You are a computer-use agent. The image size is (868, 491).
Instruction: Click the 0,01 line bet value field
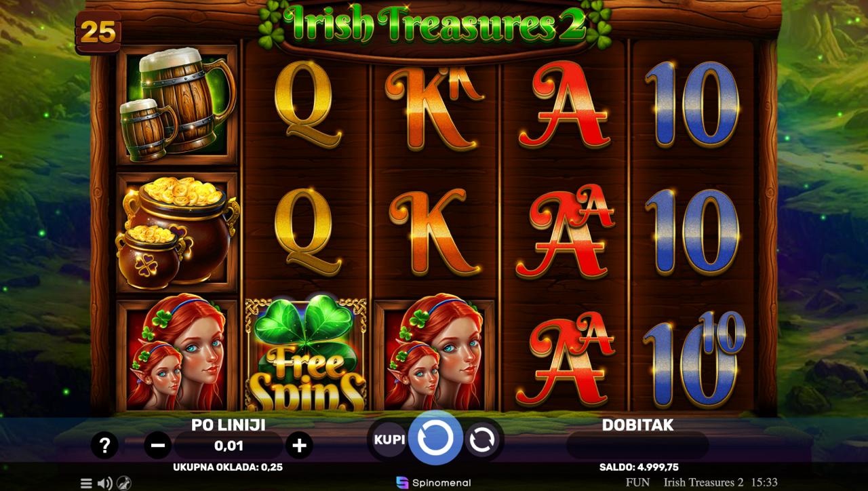[229, 446]
